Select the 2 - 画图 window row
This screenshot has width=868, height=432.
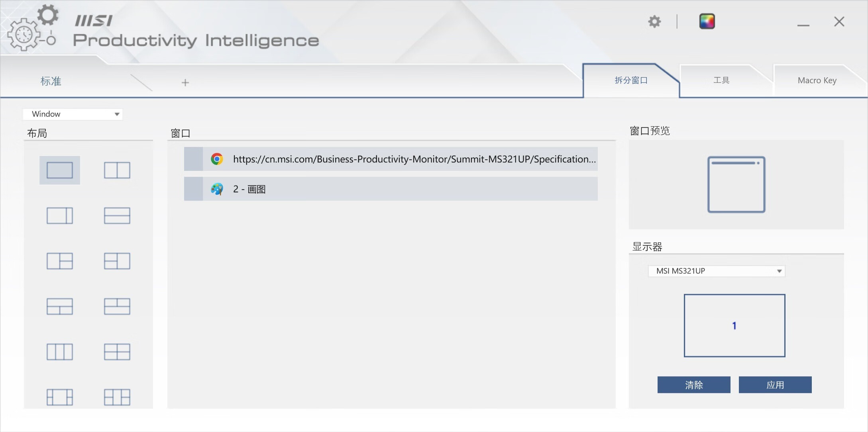pyautogui.click(x=391, y=189)
